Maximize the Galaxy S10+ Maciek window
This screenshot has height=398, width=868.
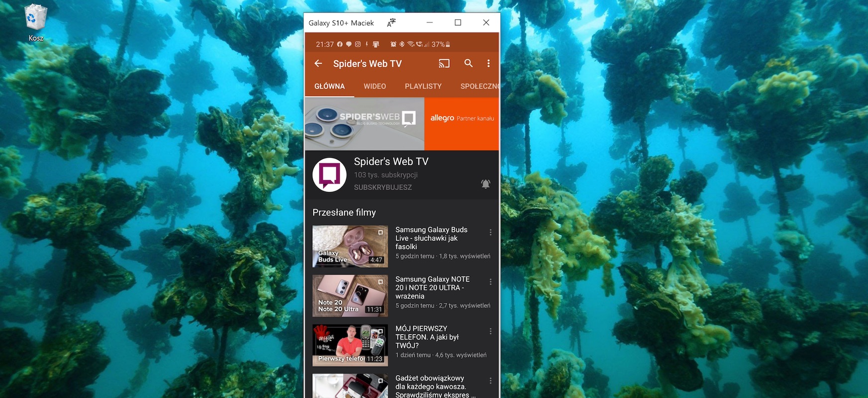[x=458, y=22]
